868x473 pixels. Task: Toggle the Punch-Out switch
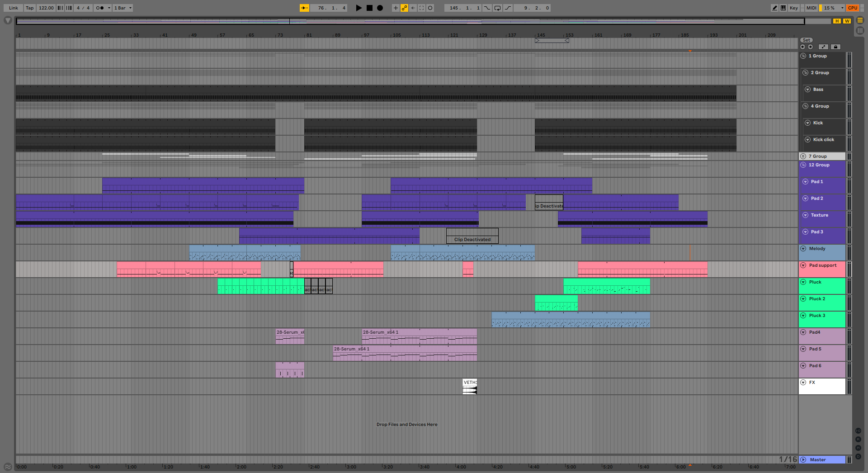pyautogui.click(x=508, y=8)
